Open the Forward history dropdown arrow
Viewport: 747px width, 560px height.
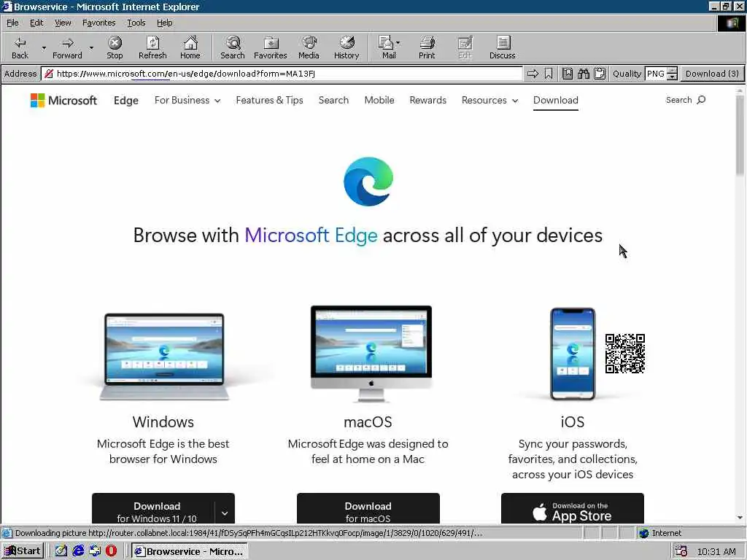91,47
